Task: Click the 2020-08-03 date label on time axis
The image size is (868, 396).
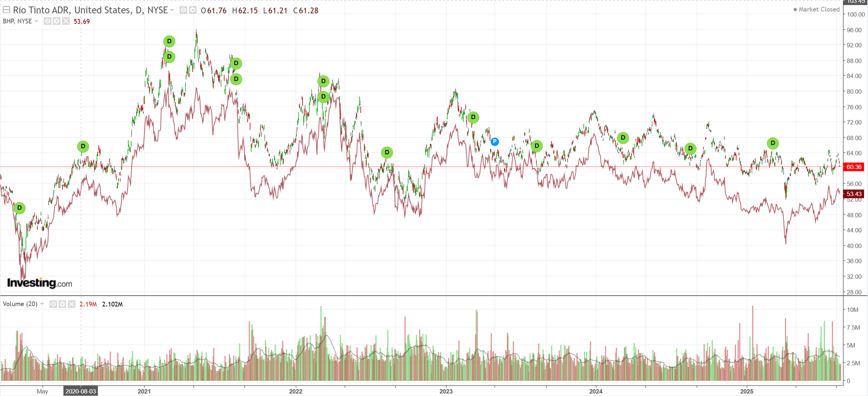Action: pos(80,391)
